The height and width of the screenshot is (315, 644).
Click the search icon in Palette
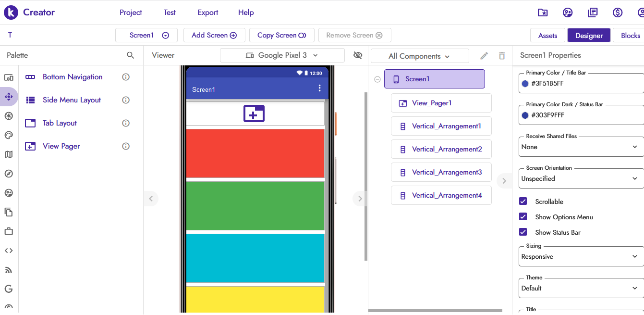(x=130, y=55)
